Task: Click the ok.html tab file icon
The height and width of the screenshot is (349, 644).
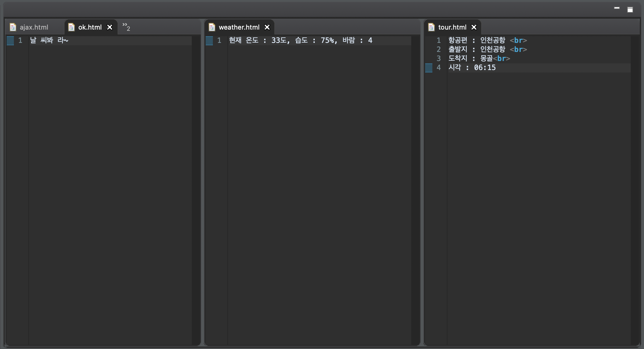Action: click(x=71, y=27)
